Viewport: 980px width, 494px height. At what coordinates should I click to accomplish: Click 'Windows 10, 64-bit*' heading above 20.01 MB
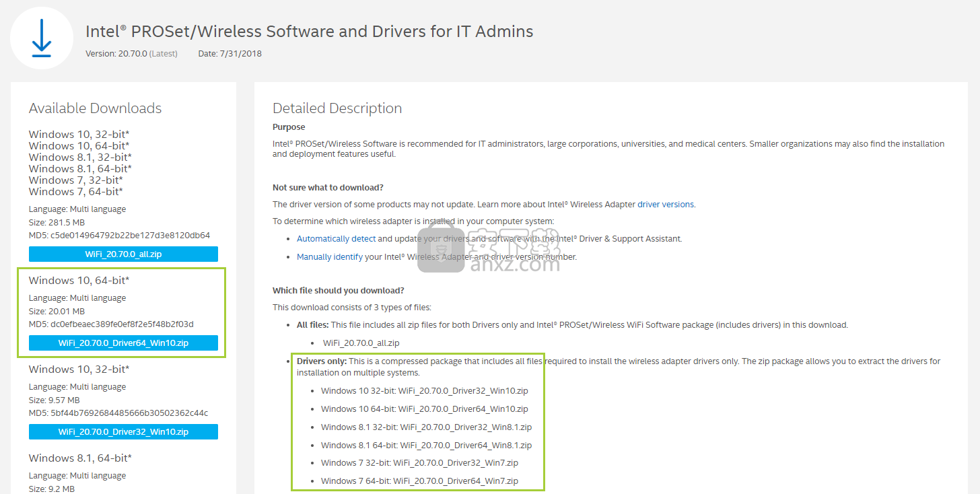point(79,280)
